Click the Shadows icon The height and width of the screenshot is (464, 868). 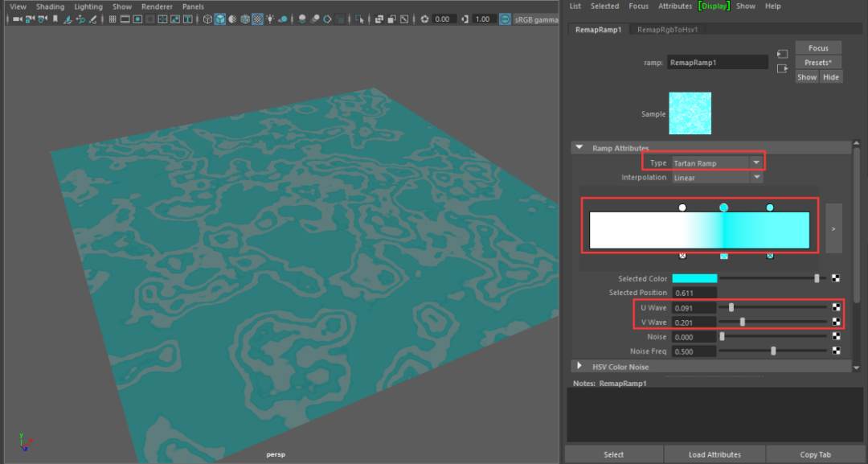[284, 19]
